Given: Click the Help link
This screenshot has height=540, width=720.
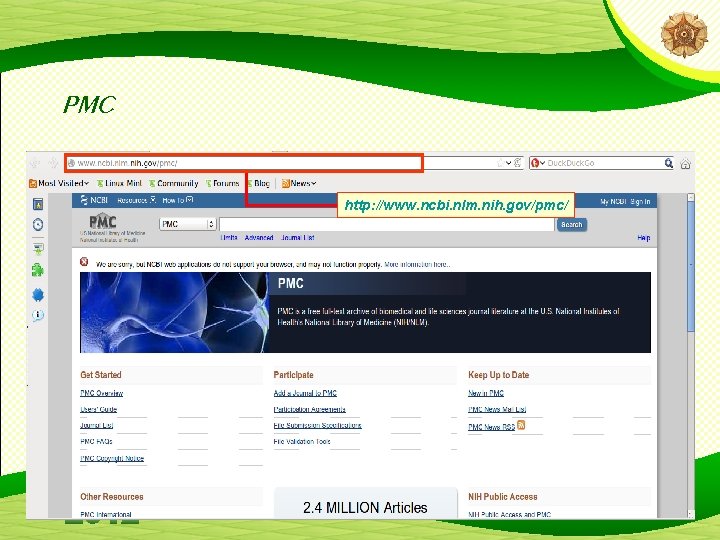Looking at the screenshot, I should tap(643, 238).
